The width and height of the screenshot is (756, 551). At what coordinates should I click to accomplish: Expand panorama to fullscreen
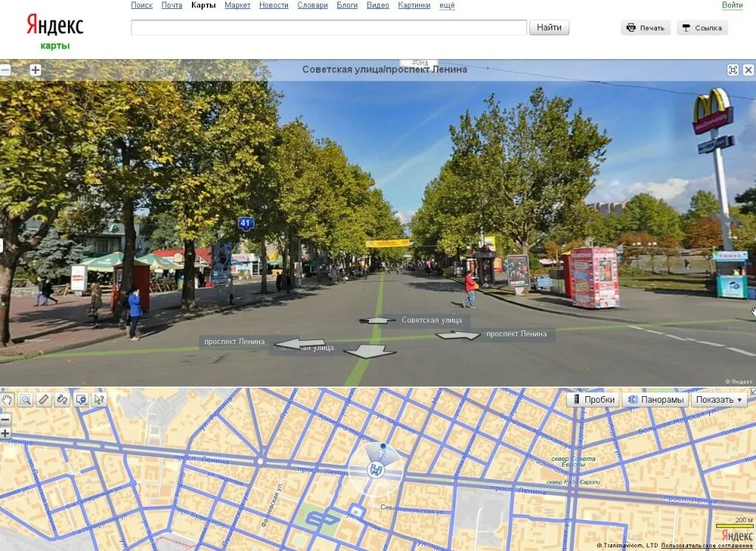[732, 70]
